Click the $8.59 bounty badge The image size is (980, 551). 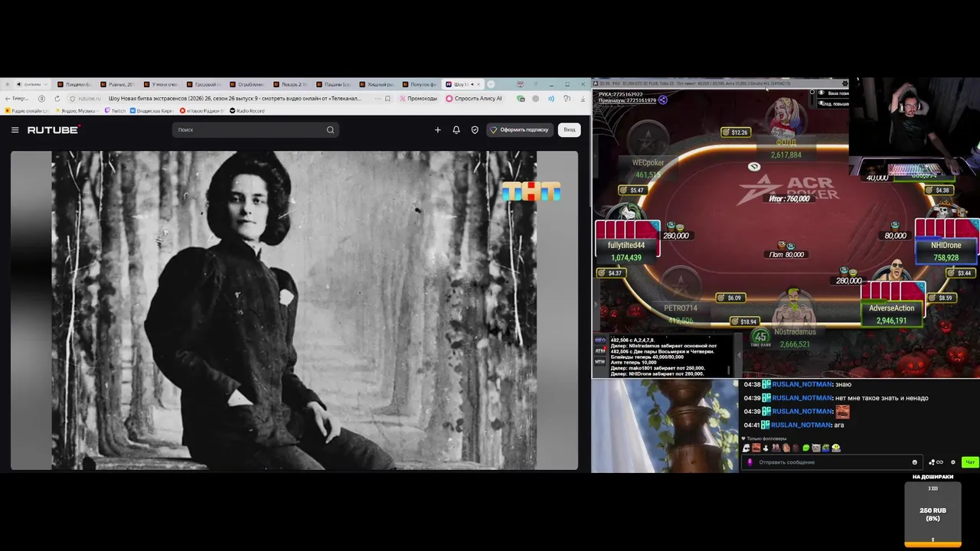point(942,298)
